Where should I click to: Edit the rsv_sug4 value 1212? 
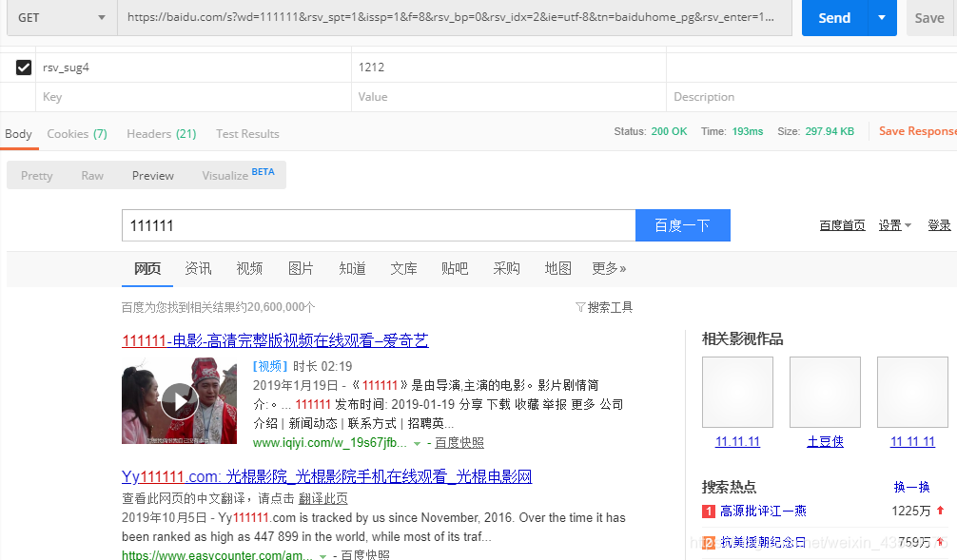508,68
